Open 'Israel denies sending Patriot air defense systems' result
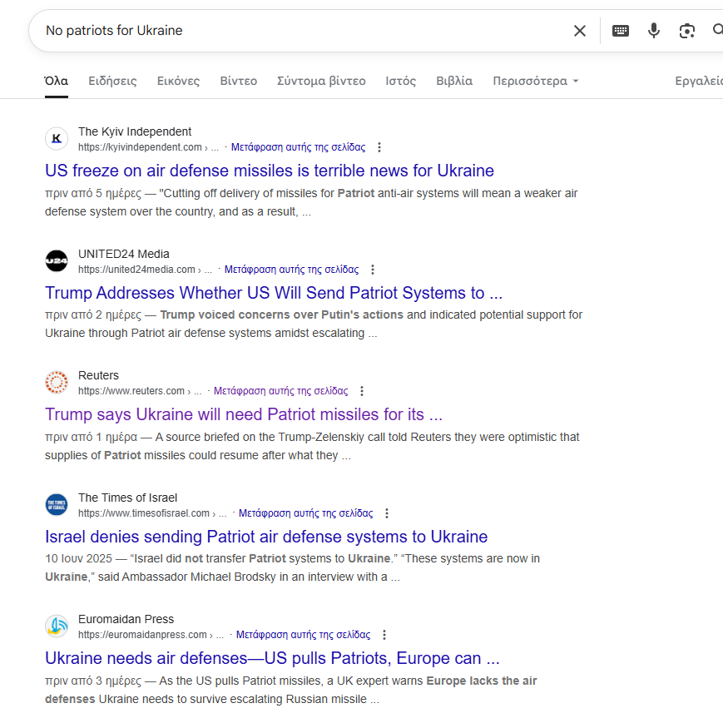723x728 pixels. (266, 537)
